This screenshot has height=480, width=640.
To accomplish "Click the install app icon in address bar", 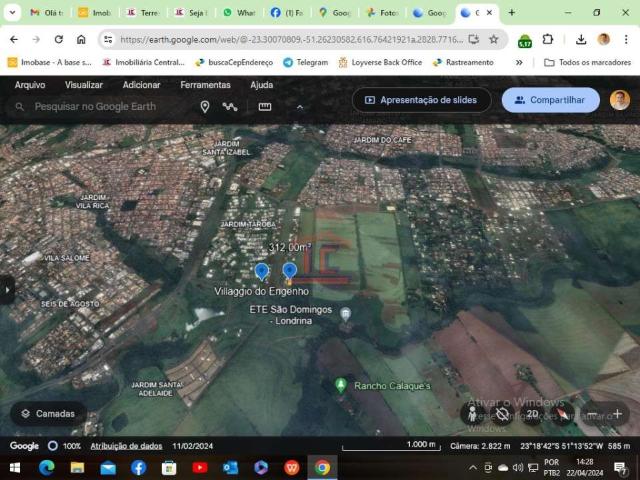I will [x=473, y=39].
